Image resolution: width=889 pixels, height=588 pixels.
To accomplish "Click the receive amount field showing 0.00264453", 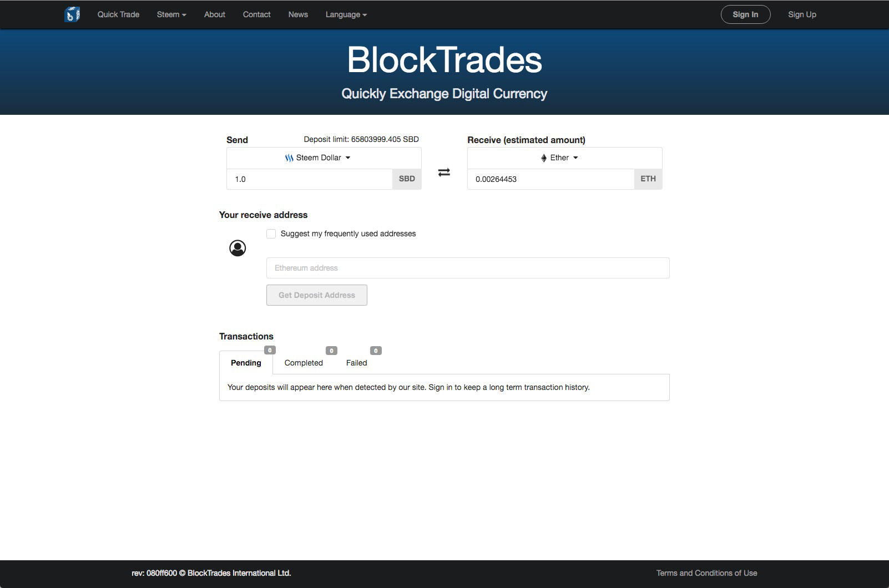I will 551,179.
